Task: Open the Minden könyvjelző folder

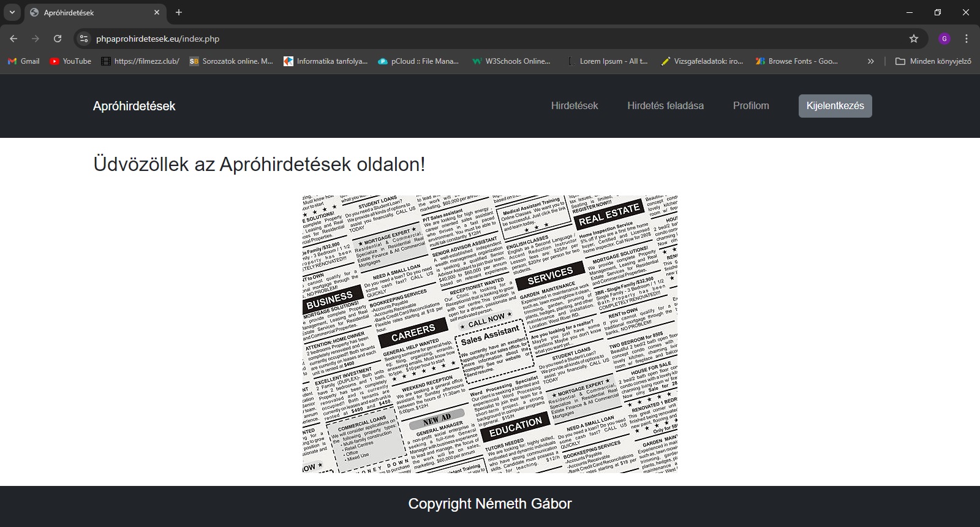Action: (933, 61)
